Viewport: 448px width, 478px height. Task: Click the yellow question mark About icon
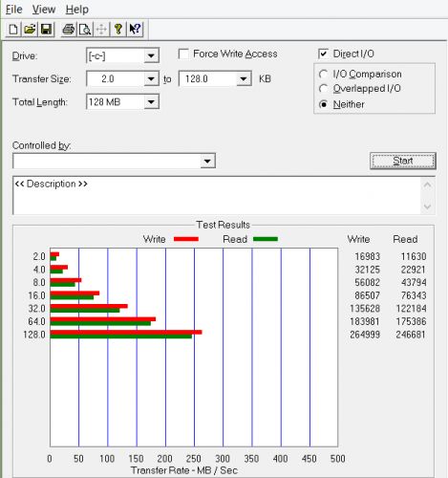tap(118, 30)
